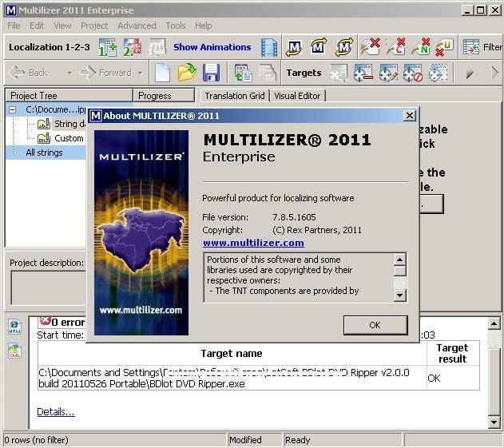Open the www.multilizer.com blue link

[x=253, y=243]
